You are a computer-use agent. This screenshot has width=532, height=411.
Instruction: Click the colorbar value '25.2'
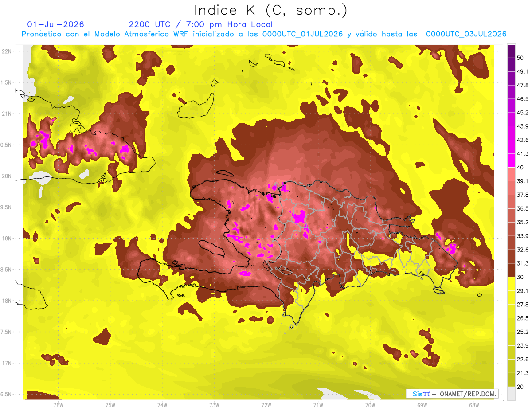522,332
